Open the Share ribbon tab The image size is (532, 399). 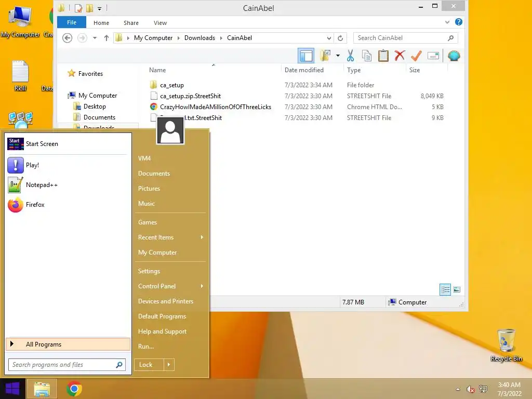pyautogui.click(x=131, y=23)
